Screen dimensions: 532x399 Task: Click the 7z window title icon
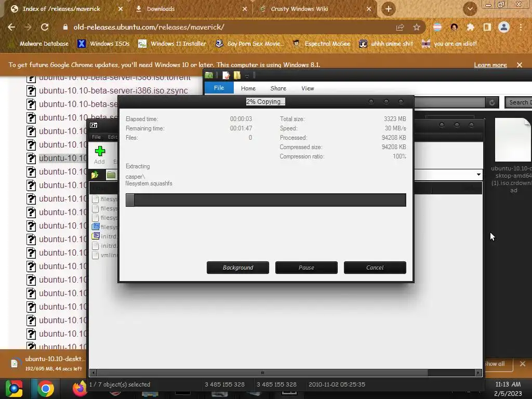94,125
